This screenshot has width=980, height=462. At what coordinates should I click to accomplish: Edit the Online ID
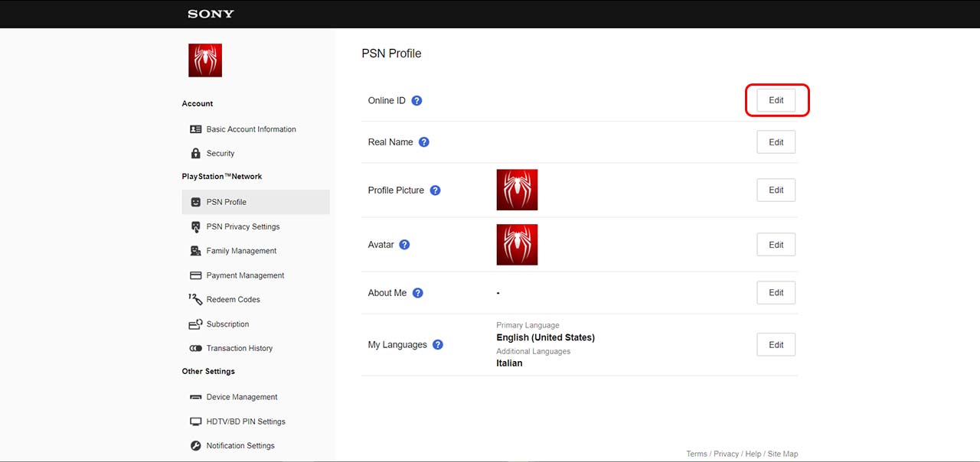[776, 100]
